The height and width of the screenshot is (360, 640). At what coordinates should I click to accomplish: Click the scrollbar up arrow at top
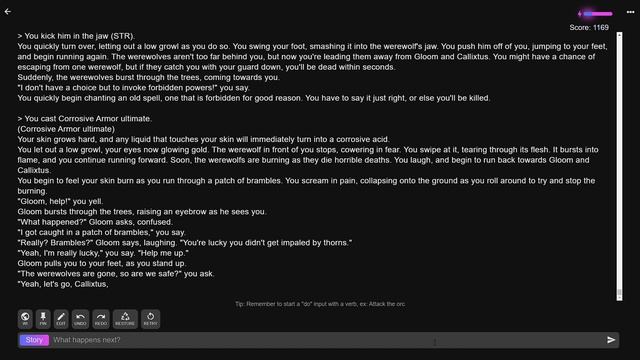tap(619, 35)
